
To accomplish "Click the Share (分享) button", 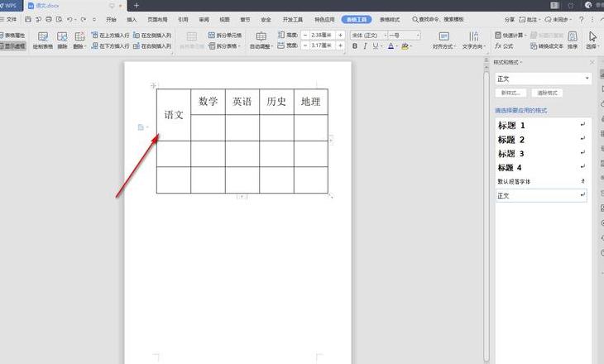I will [509, 19].
